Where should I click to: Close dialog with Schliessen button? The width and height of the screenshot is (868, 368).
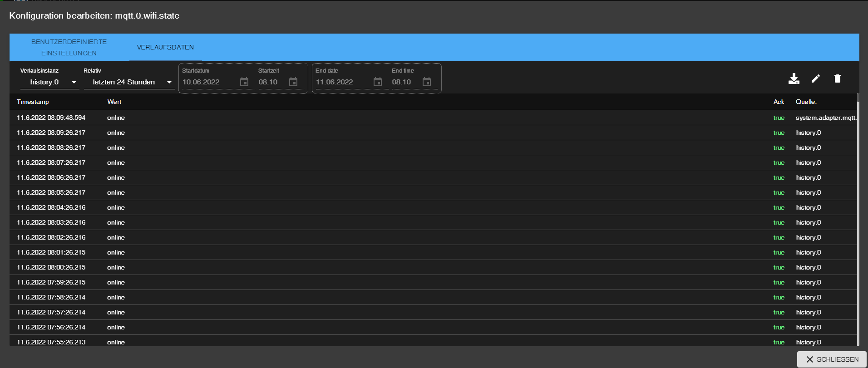(x=832, y=359)
